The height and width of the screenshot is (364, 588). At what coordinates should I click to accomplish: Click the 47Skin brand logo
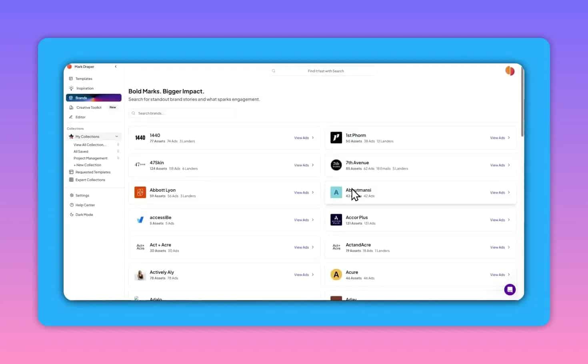[140, 165]
